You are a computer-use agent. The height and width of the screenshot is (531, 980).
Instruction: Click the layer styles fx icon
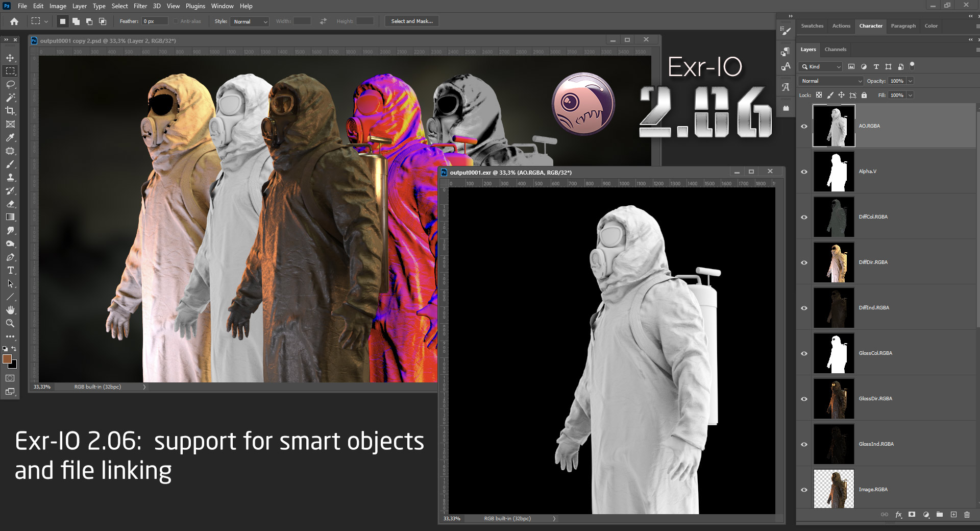click(x=898, y=515)
